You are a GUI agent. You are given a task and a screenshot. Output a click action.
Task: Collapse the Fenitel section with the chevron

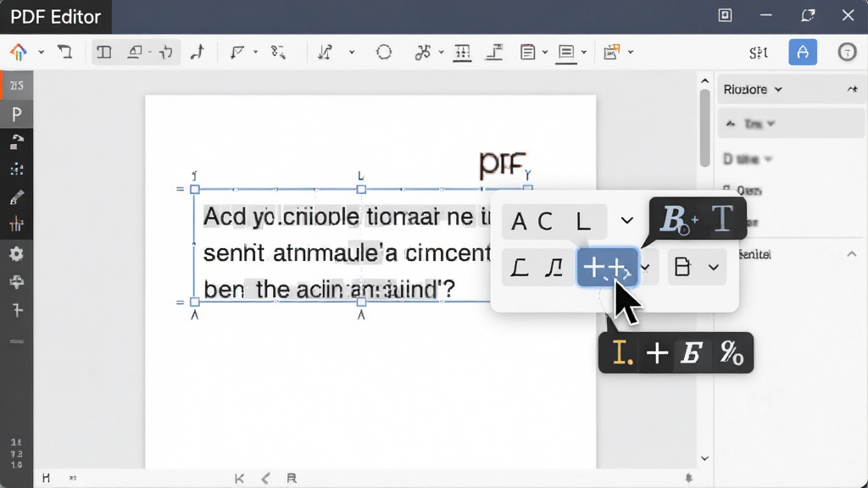pos(851,254)
